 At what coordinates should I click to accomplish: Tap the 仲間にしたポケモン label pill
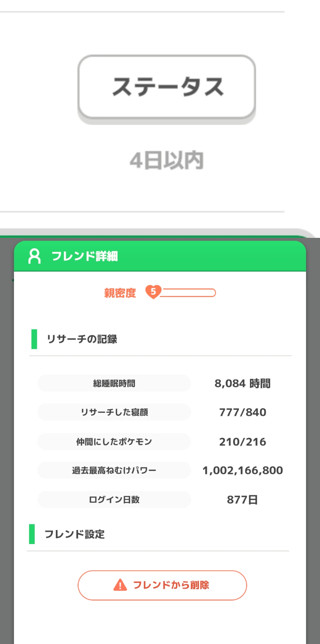[114, 442]
